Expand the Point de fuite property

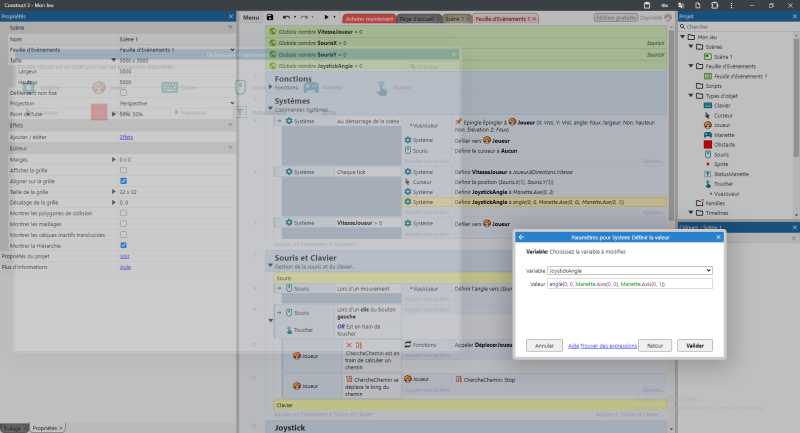click(x=113, y=114)
